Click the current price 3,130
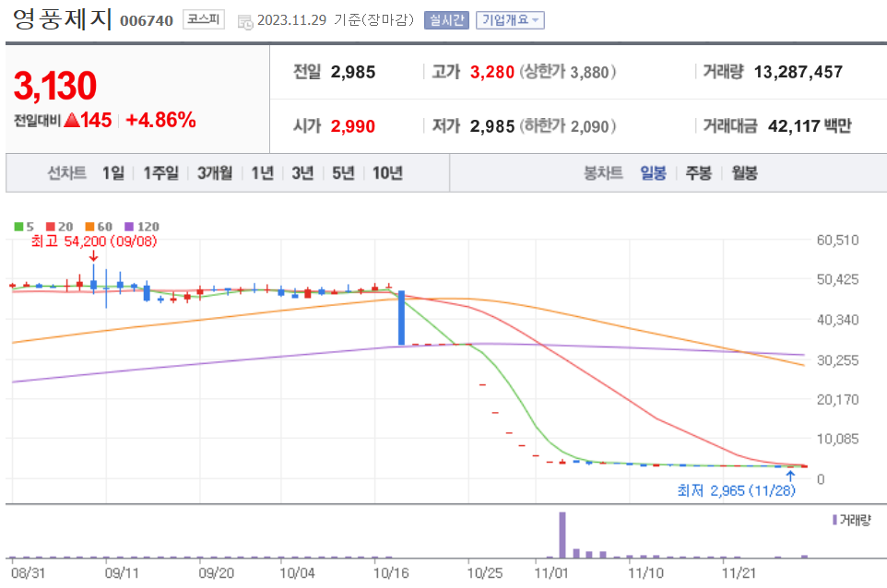887x588 pixels. click(x=55, y=86)
